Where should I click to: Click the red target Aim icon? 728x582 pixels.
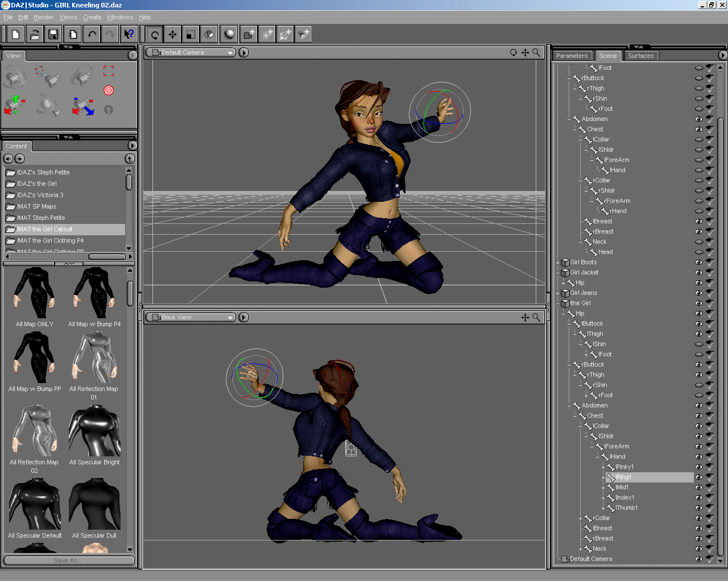point(109,90)
